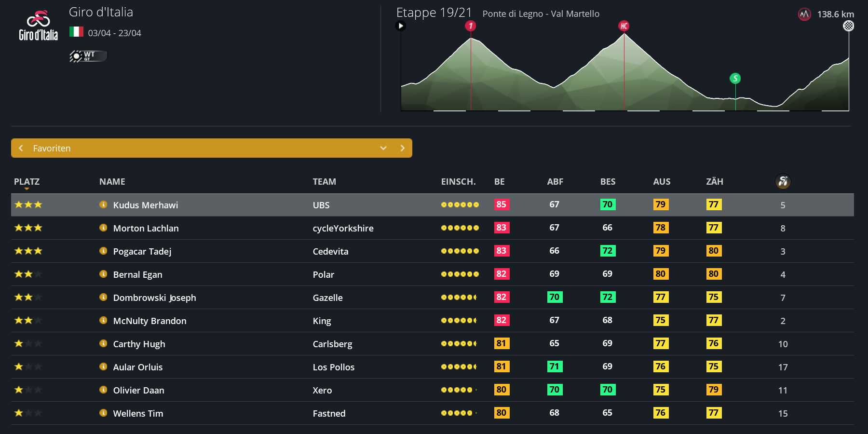
Task: Click the Giro d'Italia race logo
Action: click(38, 26)
